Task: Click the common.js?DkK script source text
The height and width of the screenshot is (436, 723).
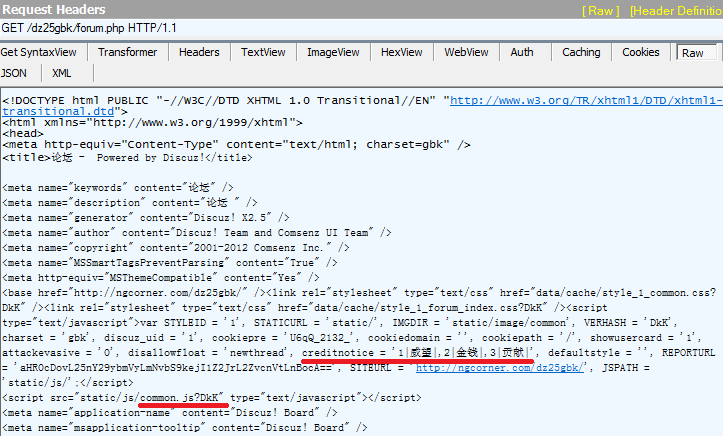Action: (x=182, y=398)
